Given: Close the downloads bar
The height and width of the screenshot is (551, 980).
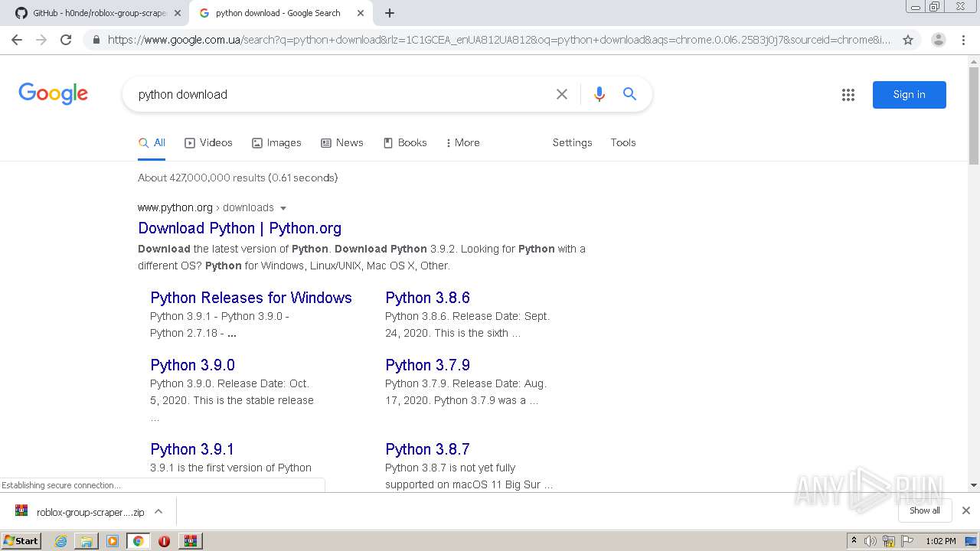Looking at the screenshot, I should (x=966, y=510).
